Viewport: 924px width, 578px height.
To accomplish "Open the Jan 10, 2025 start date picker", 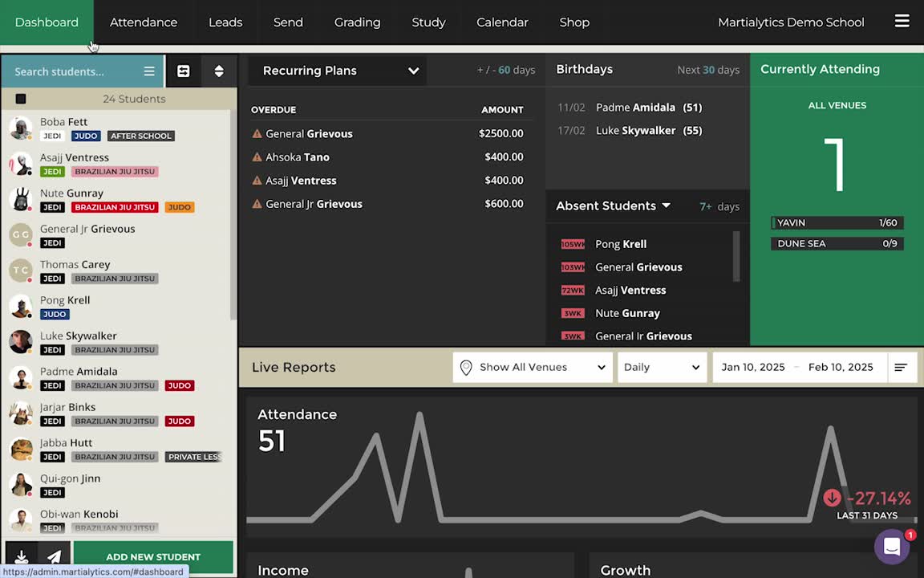I will pyautogui.click(x=753, y=368).
